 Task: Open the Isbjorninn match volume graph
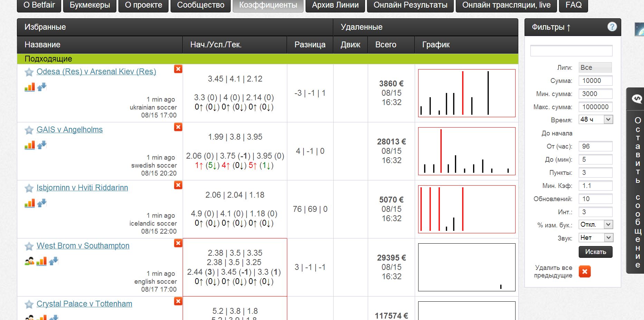click(467, 209)
